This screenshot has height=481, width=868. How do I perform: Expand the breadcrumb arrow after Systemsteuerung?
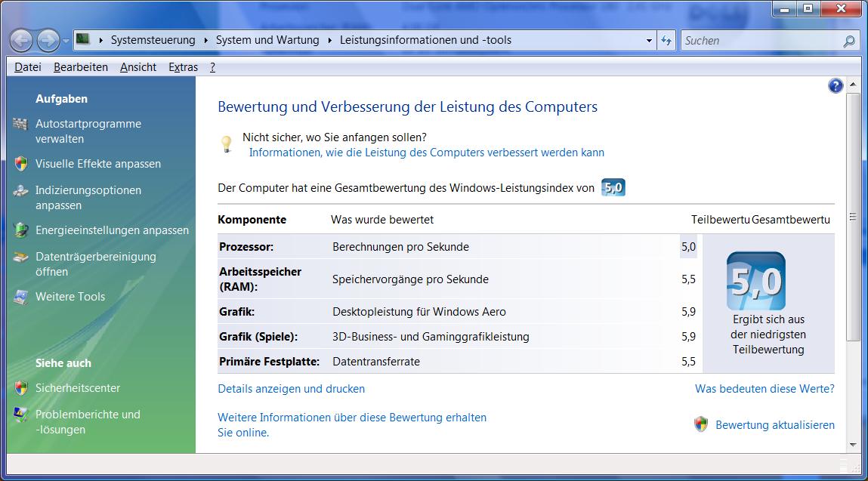point(206,41)
